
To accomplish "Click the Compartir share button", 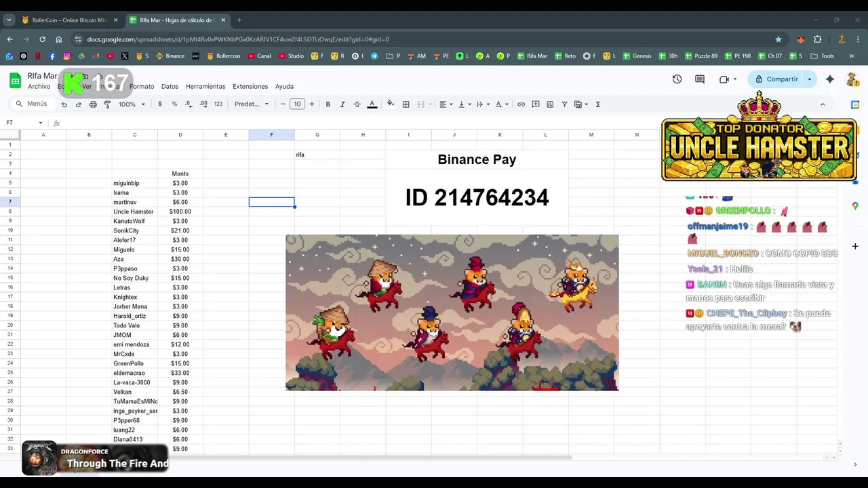I will point(777,79).
